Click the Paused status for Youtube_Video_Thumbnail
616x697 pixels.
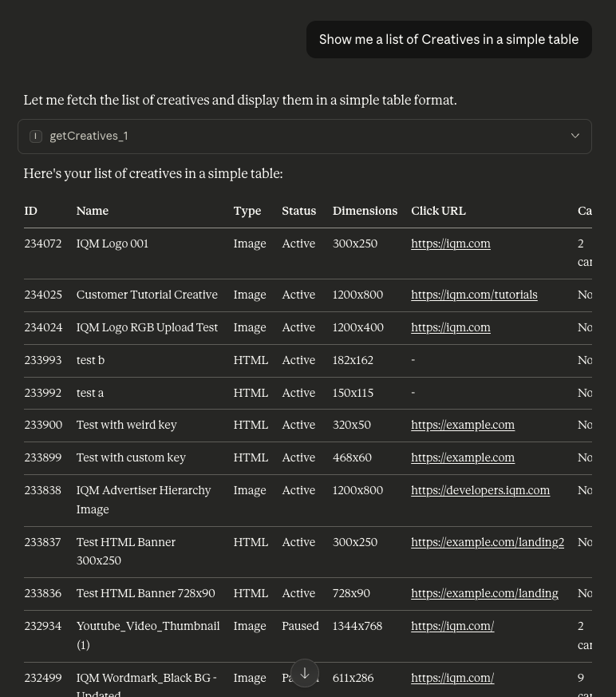300,626
